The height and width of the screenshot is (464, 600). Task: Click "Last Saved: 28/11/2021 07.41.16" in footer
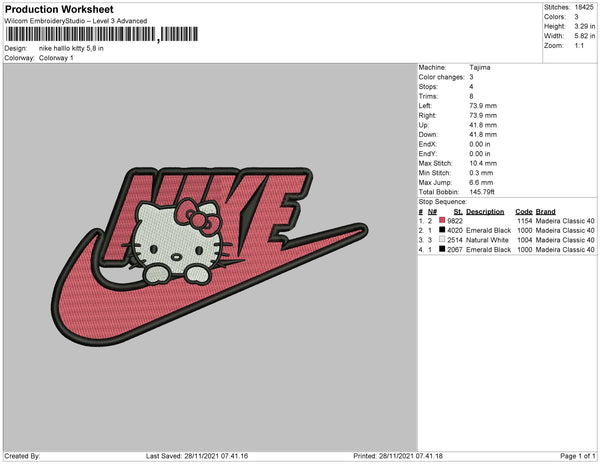[197, 456]
